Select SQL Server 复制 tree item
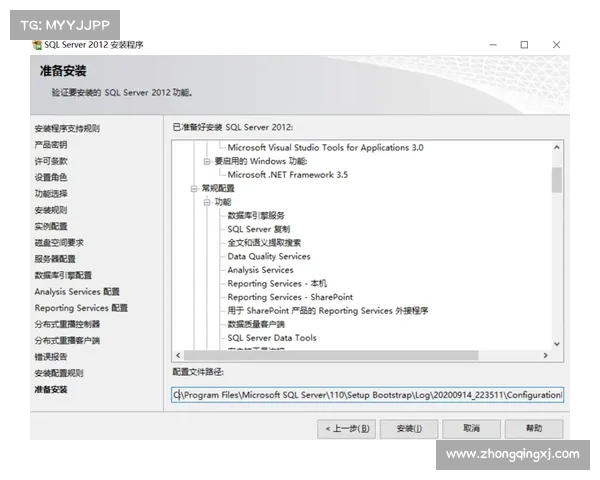 tap(259, 229)
